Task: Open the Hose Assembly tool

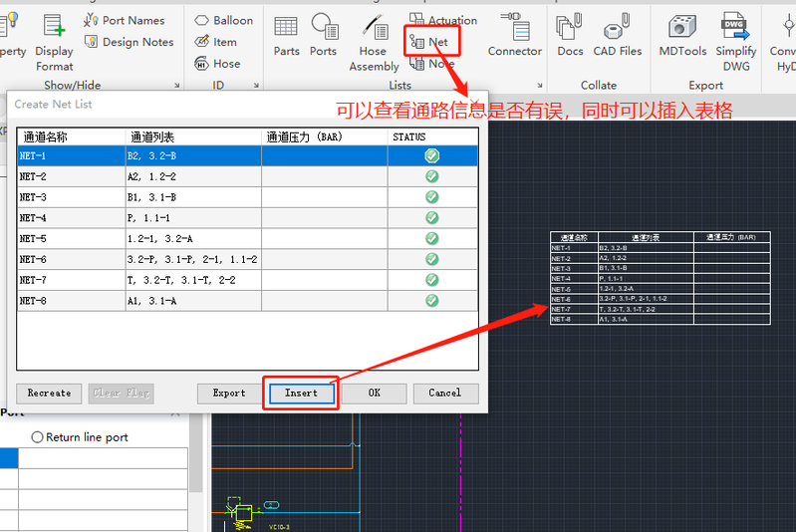Action: (x=374, y=43)
